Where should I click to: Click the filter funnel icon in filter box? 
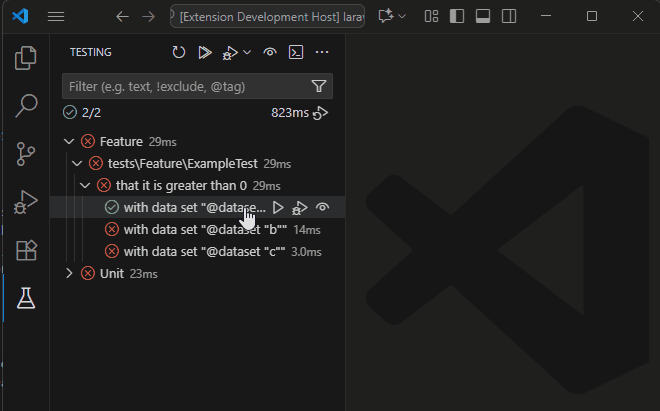319,86
